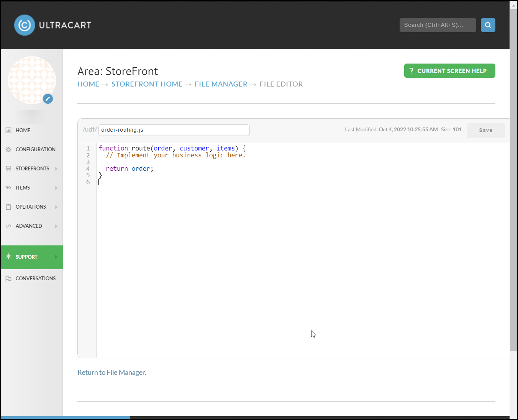Open the Operations menu item
The height and width of the screenshot is (420, 518).
32,207
